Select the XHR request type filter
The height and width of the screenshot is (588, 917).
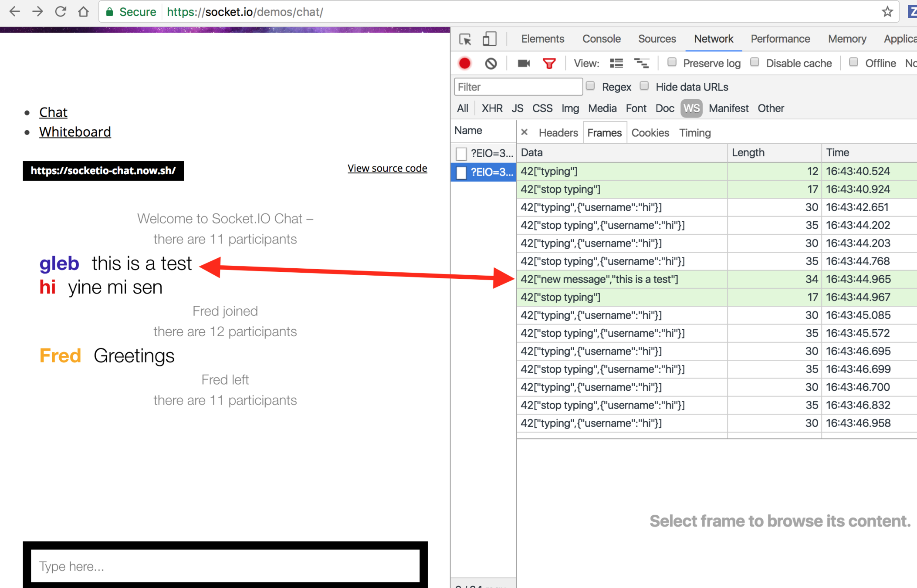(492, 108)
